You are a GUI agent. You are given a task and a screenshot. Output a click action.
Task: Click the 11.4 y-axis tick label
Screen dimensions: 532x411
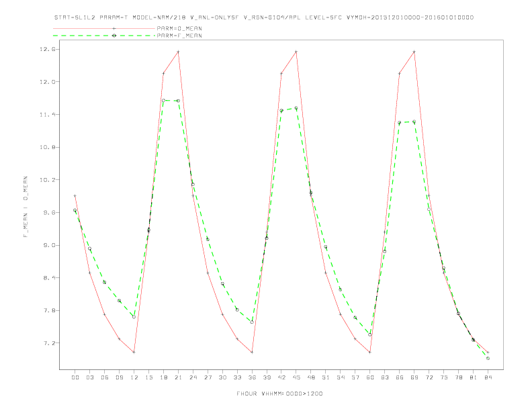point(47,115)
